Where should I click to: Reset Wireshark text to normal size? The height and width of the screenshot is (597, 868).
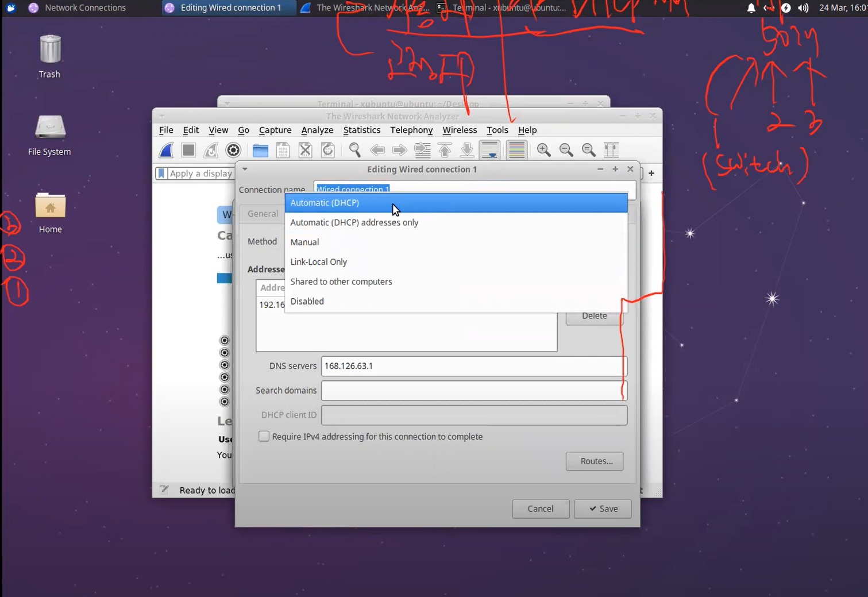click(588, 150)
